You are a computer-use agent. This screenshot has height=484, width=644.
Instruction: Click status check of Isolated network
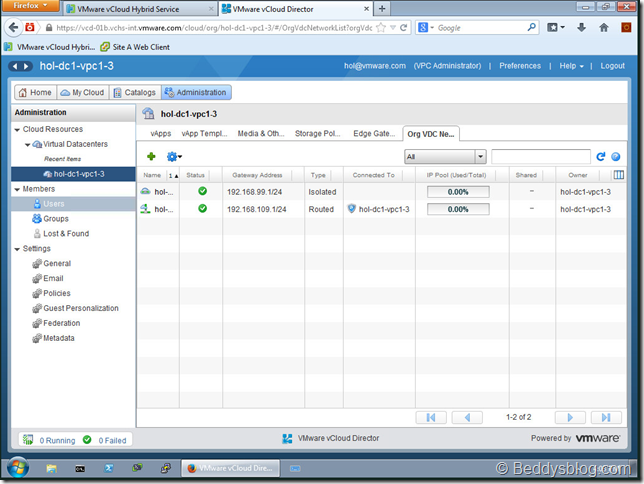[x=202, y=191]
